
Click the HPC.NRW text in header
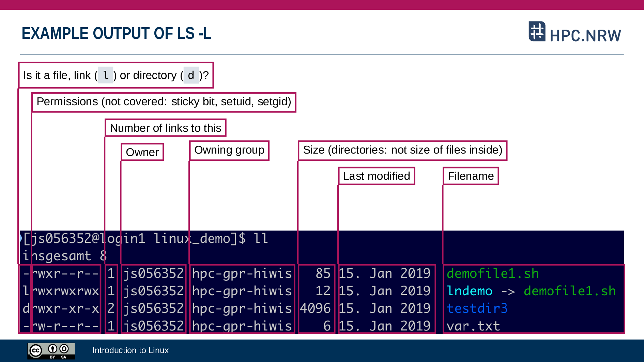(585, 35)
